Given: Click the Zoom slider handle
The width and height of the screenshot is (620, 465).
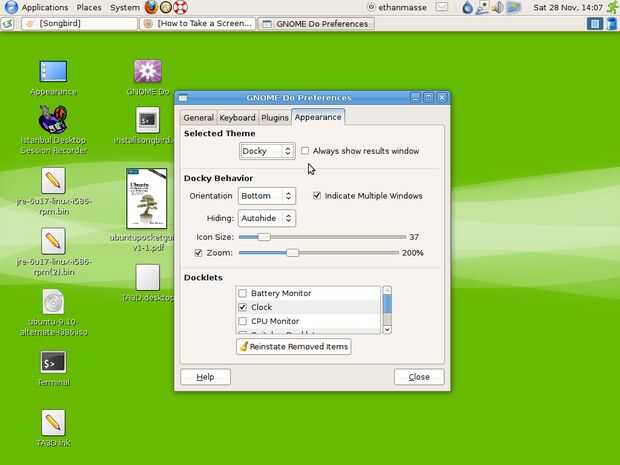Looking at the screenshot, I should [293, 253].
